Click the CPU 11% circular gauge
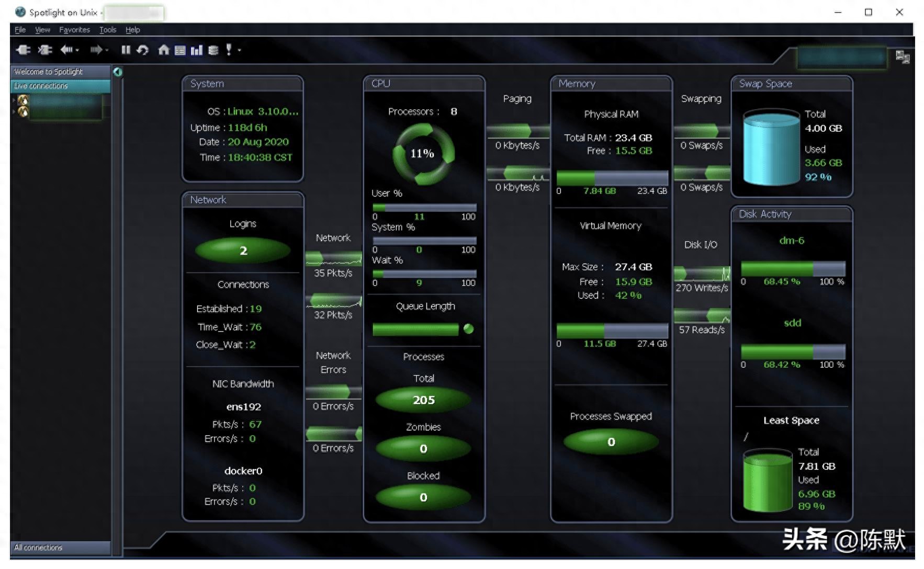Image resolution: width=924 pixels, height=569 pixels. [423, 154]
